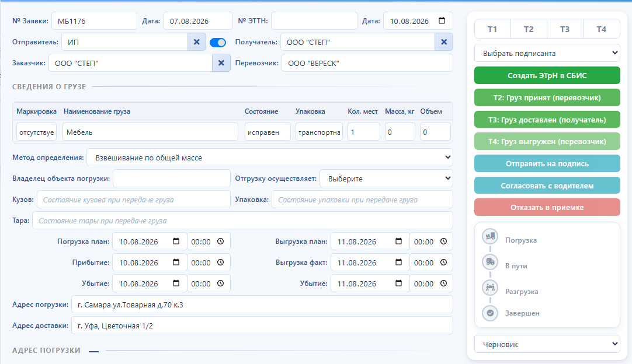Switch to the T4 tab
632x364 pixels.
[x=602, y=29]
